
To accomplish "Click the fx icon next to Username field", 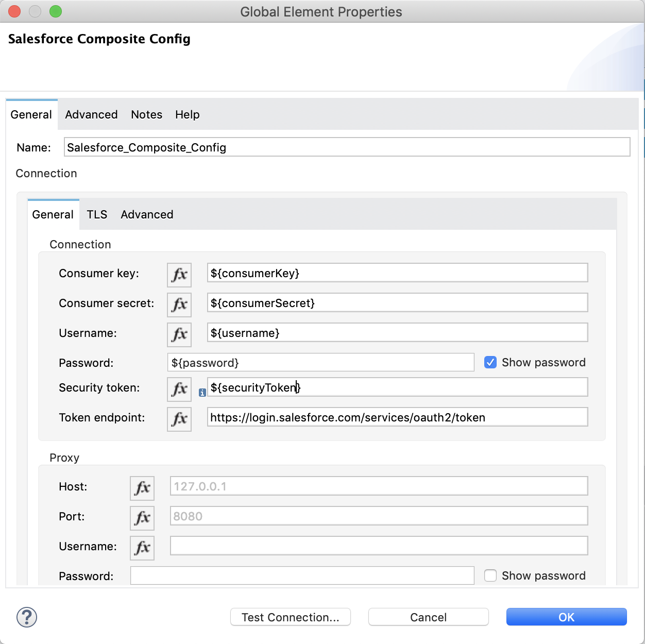I will (x=179, y=334).
